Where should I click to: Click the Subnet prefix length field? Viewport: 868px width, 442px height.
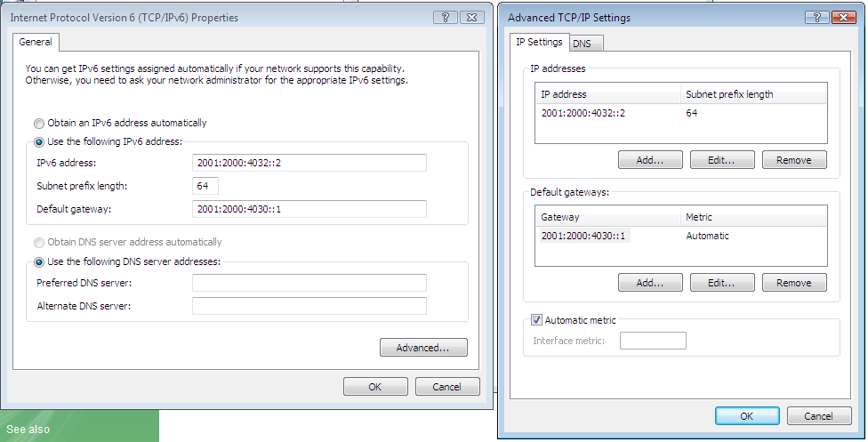point(205,186)
